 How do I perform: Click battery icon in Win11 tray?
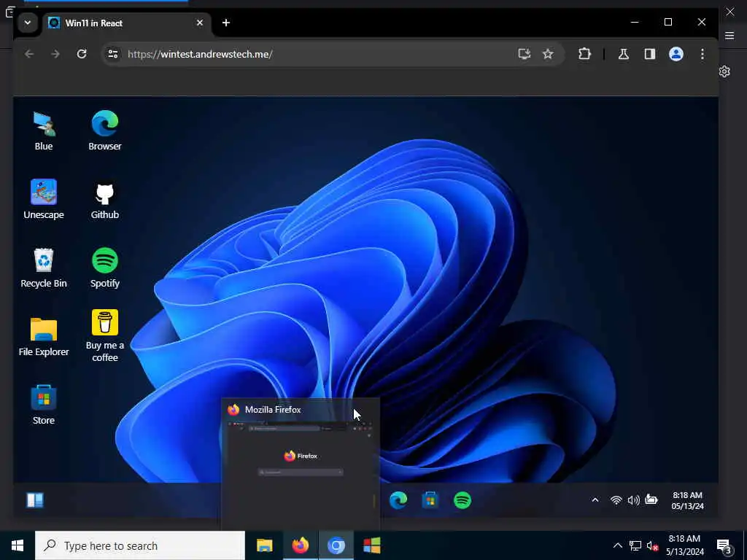coord(651,499)
